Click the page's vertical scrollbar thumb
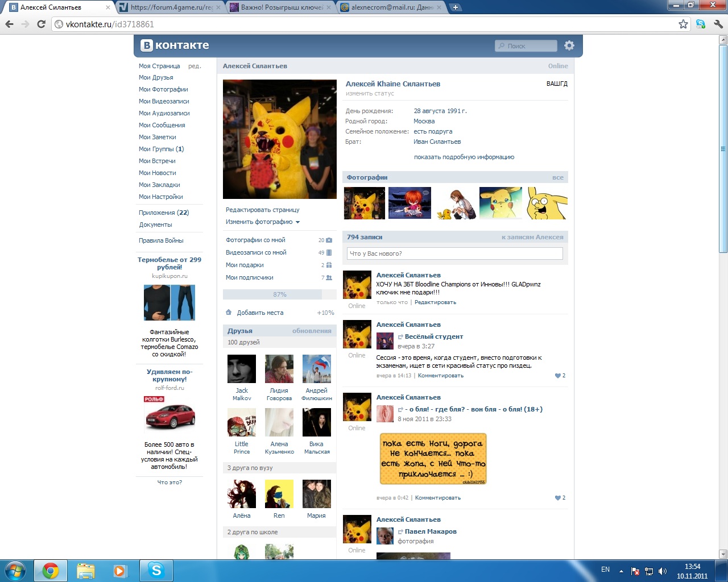Viewport: 728px width, 582px height. (x=723, y=148)
